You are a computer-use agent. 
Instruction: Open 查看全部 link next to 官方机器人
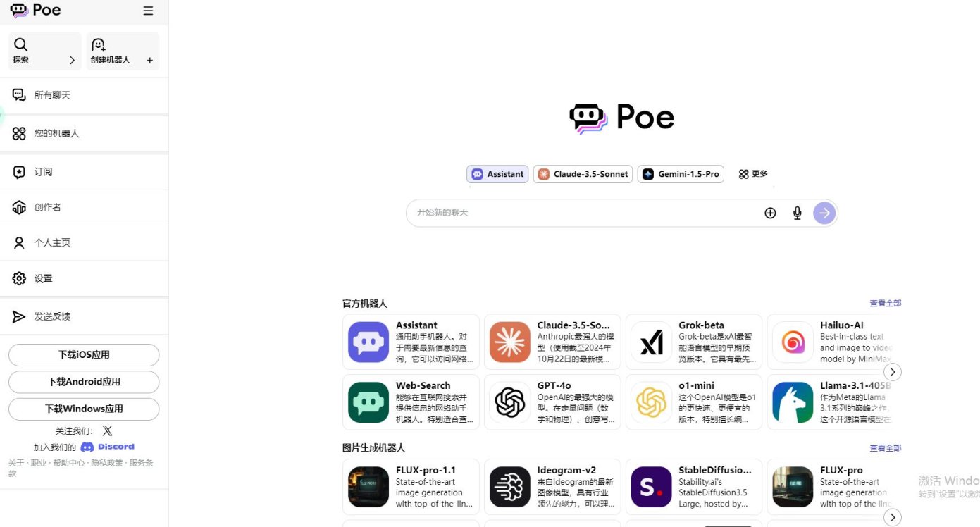tap(885, 303)
